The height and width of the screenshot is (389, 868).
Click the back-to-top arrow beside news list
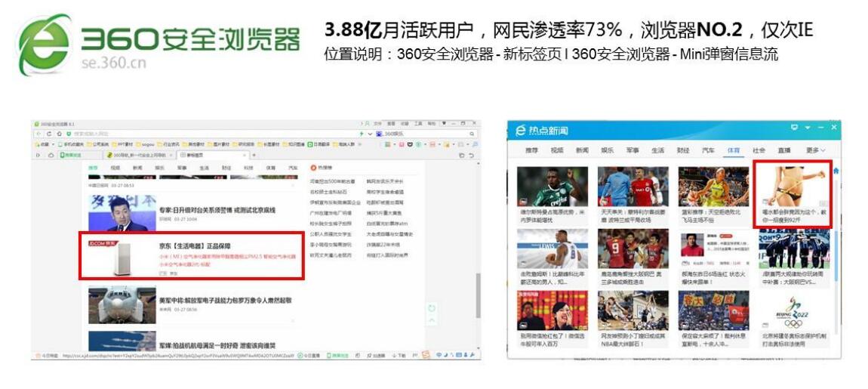pos(432,321)
